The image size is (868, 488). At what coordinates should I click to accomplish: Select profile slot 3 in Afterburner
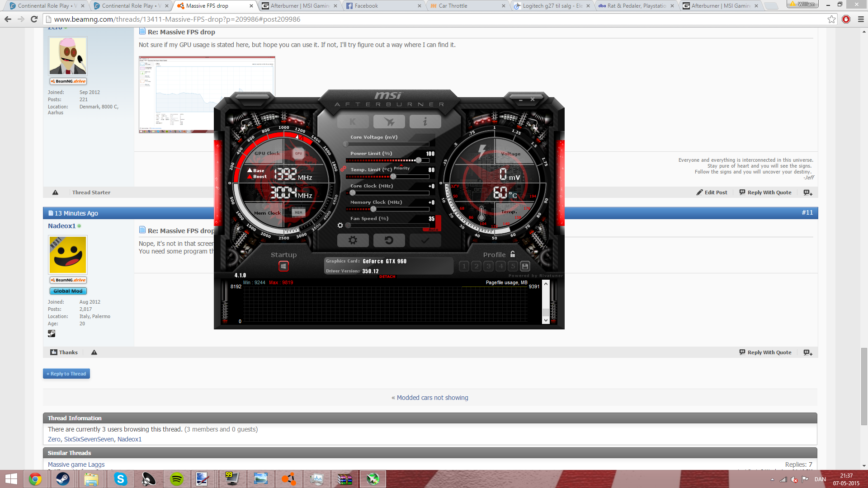tap(488, 266)
